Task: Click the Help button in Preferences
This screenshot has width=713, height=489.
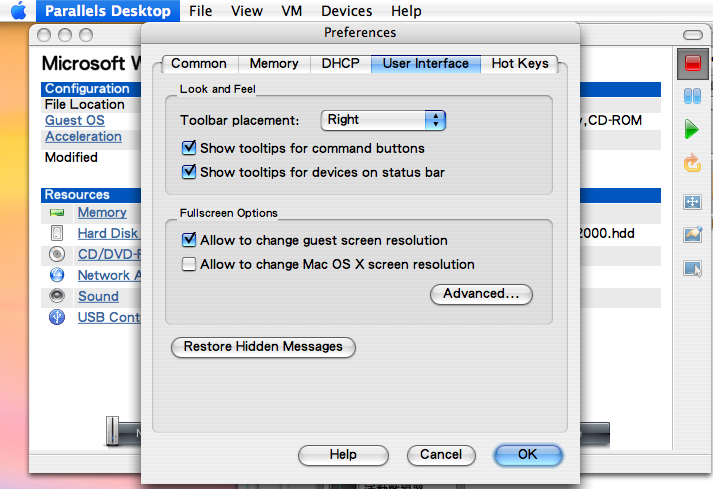Action: point(343,454)
